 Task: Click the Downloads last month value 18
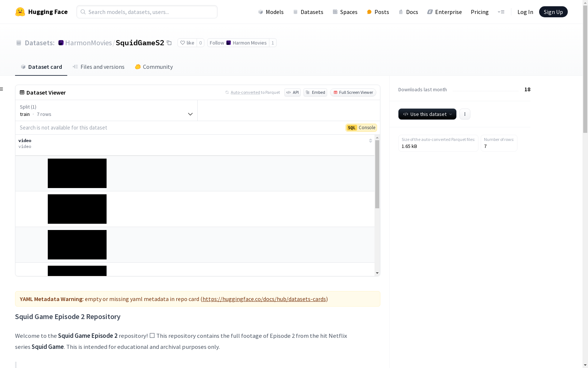pyautogui.click(x=527, y=89)
